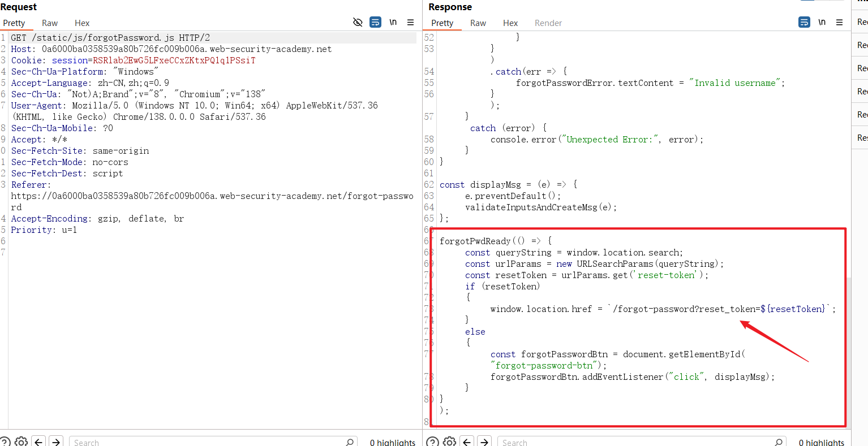Click the Sec-Ch-Ua-Mobile header line
868x446 pixels.
tap(62, 128)
